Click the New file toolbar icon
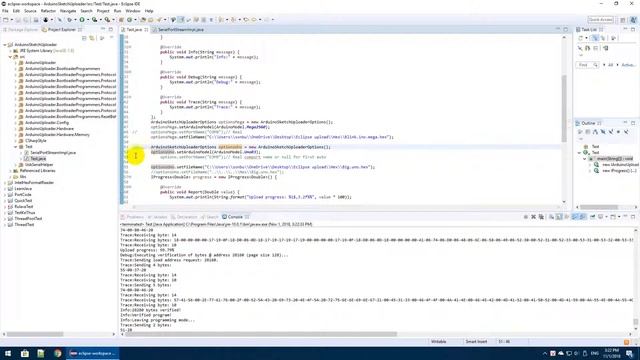The width and height of the screenshot is (640, 360). [x=6, y=20]
